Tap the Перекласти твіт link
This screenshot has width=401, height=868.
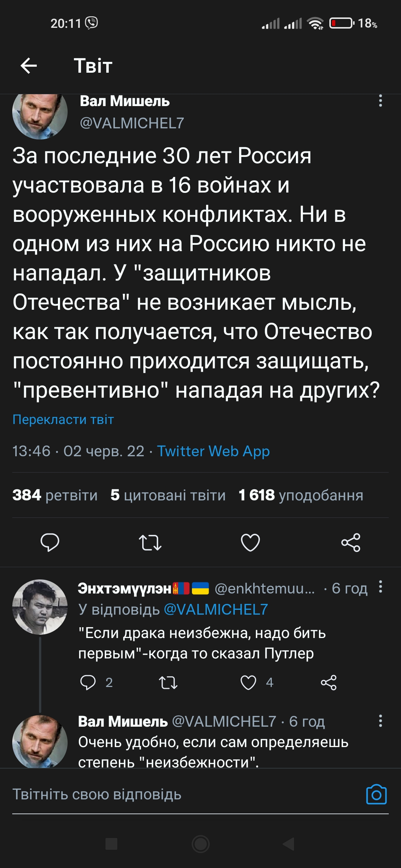(x=63, y=420)
